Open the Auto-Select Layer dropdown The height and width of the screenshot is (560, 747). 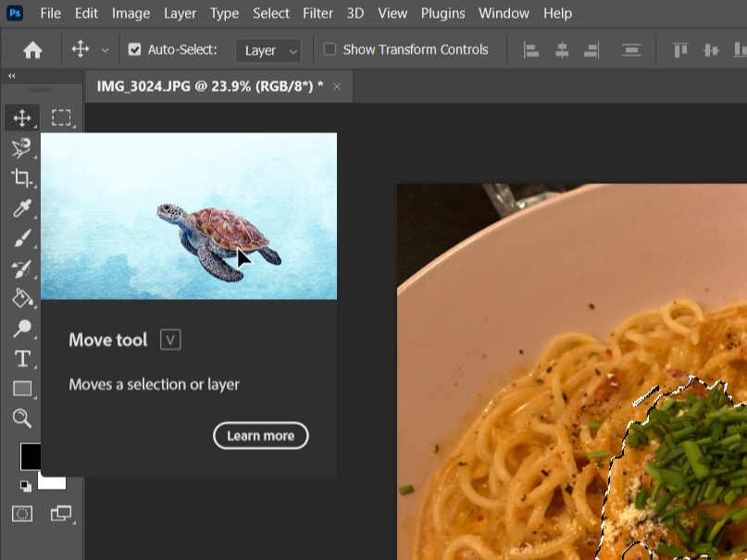[268, 51]
